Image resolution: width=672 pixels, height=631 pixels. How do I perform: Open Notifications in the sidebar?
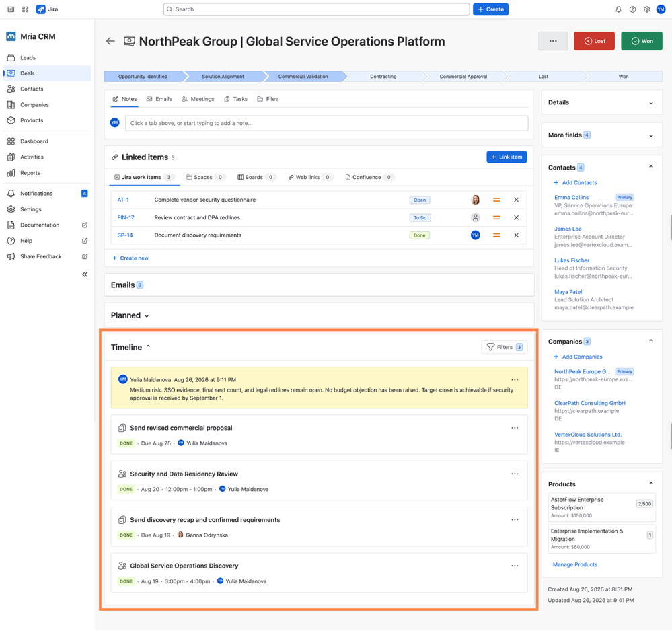47,194
